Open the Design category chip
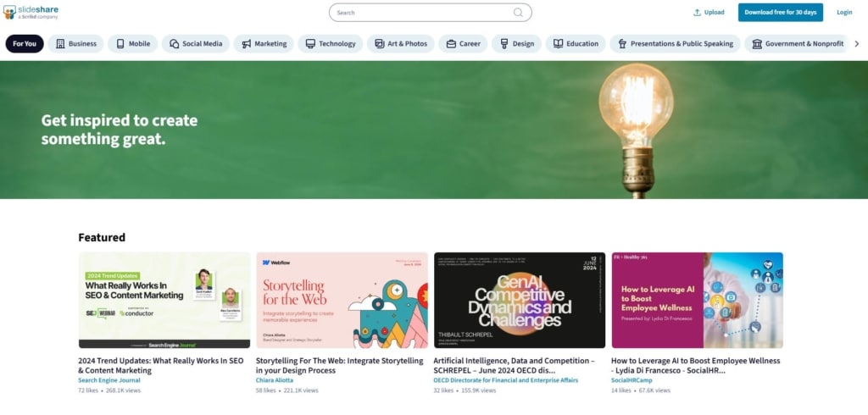868x415 pixels. [x=516, y=44]
